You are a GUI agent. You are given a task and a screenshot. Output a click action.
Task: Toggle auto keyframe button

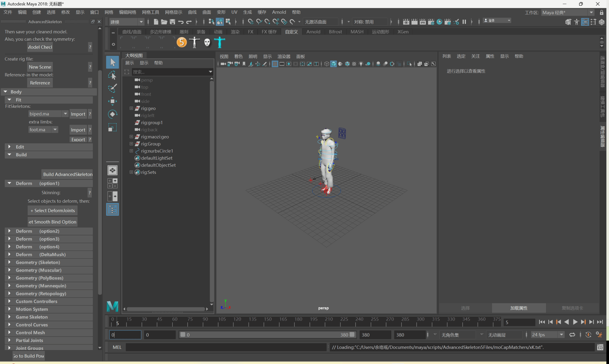coord(588,335)
